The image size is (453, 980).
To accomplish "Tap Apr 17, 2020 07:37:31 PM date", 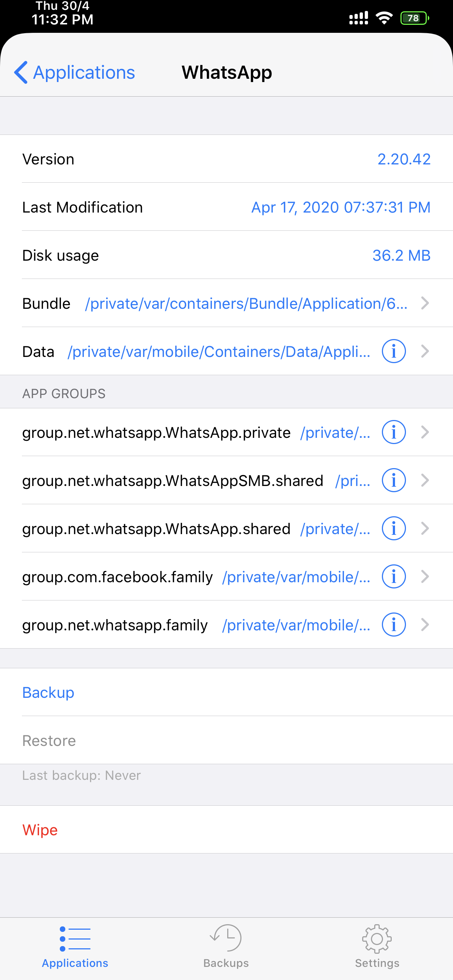I will click(x=341, y=207).
